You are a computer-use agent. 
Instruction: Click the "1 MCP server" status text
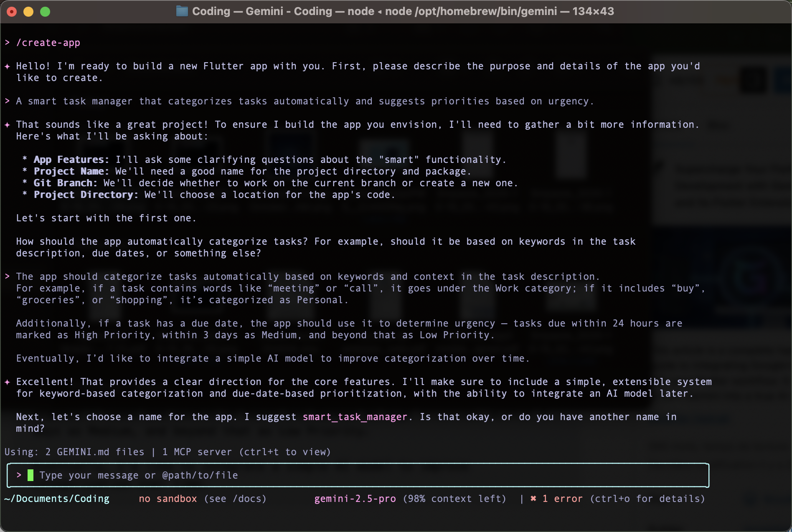pyautogui.click(x=197, y=452)
